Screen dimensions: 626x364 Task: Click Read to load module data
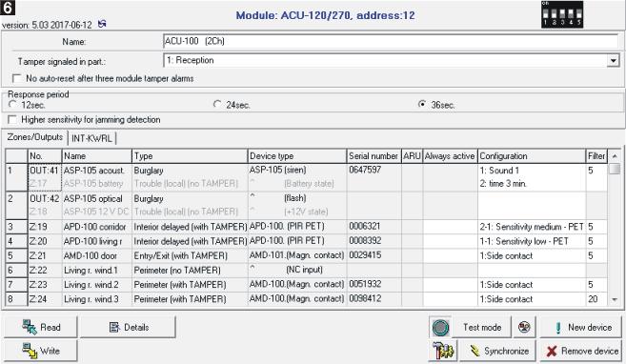(41, 327)
